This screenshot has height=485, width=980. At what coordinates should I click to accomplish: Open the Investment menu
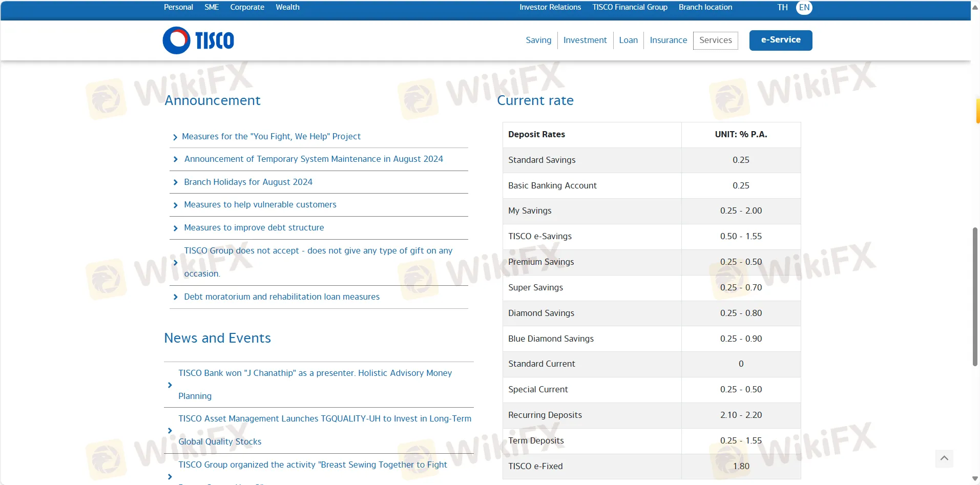tap(585, 40)
